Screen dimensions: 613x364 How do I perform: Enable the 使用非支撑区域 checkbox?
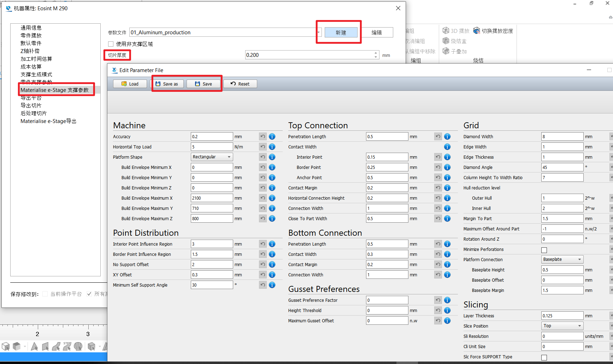point(111,44)
